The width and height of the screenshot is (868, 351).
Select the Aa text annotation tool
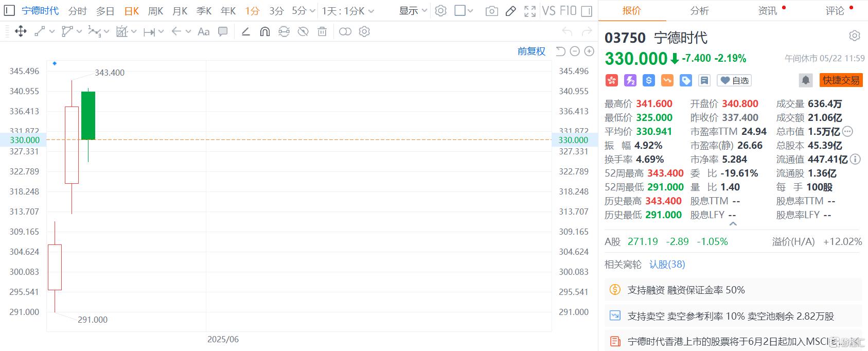tap(204, 31)
